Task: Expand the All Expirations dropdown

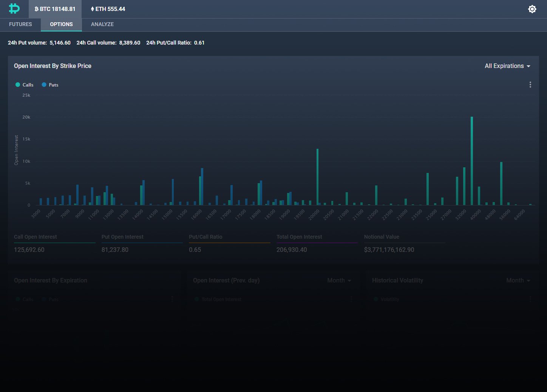Action: 507,66
